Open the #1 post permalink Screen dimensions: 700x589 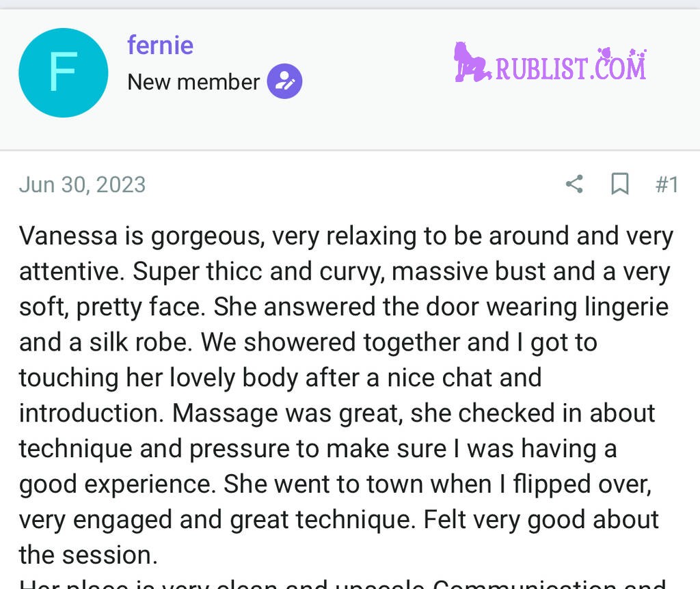coord(667,184)
